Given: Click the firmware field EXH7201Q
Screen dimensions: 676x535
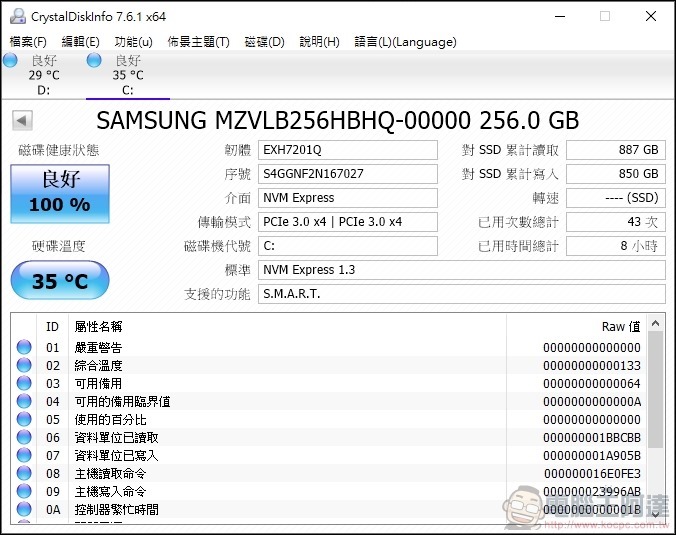Looking at the screenshot, I should pos(348,150).
